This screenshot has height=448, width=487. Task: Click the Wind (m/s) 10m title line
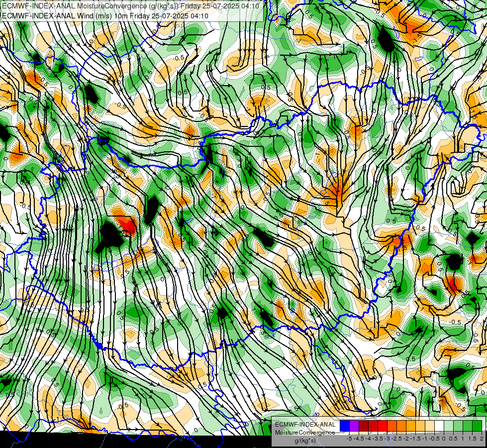tap(105, 15)
